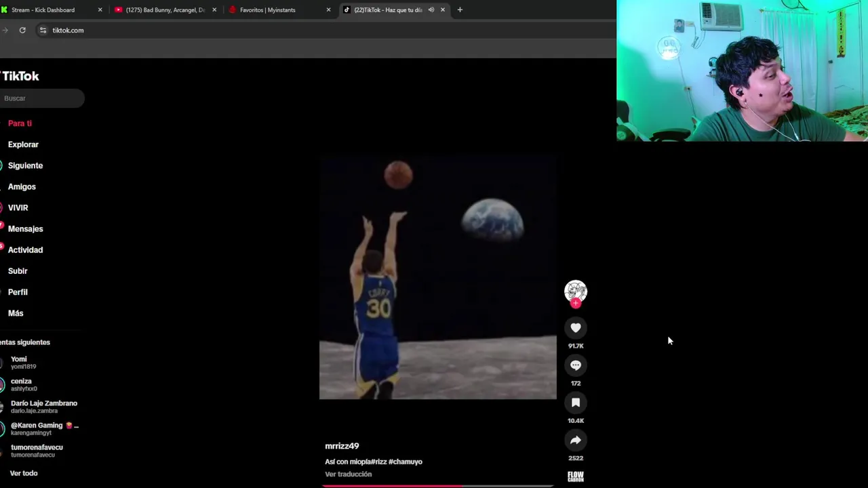Reload the page with the browser refresh icon
Screen dimensions: 868x488
coord(22,30)
